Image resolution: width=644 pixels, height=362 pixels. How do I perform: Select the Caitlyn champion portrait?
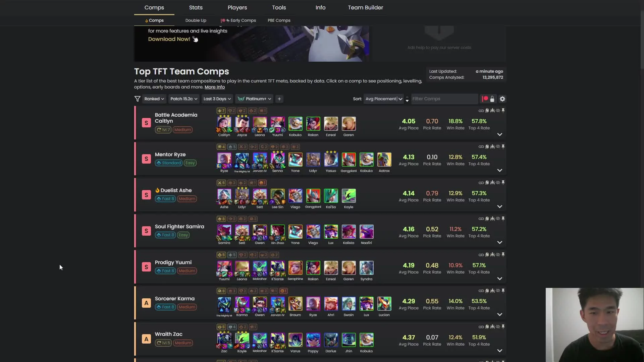[224, 124]
